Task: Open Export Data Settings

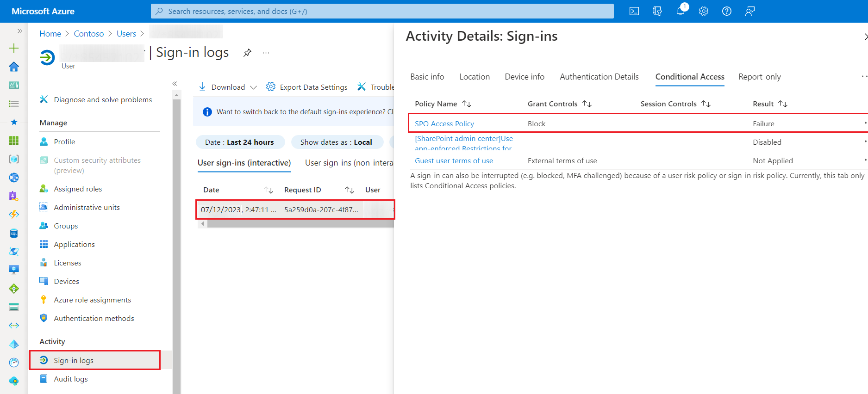Action: [x=307, y=87]
